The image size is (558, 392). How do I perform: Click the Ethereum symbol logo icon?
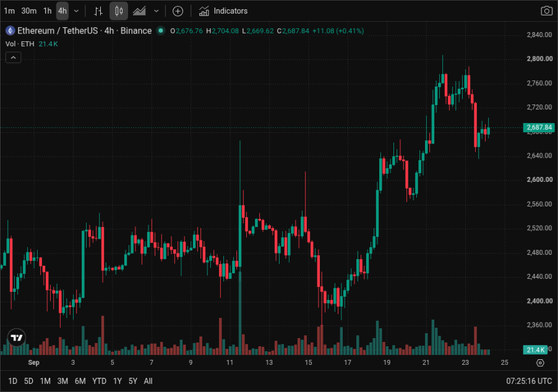tap(10, 31)
